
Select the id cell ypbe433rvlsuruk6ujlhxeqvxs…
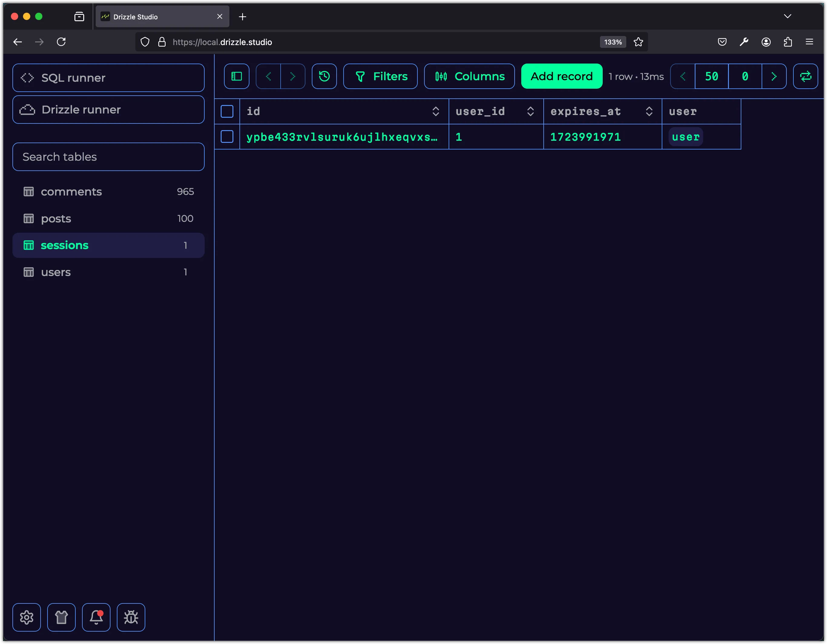pyautogui.click(x=344, y=137)
